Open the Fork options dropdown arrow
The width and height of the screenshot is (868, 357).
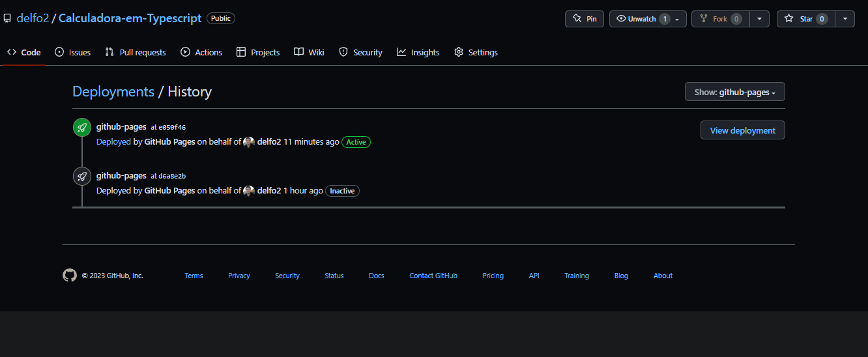(x=759, y=19)
